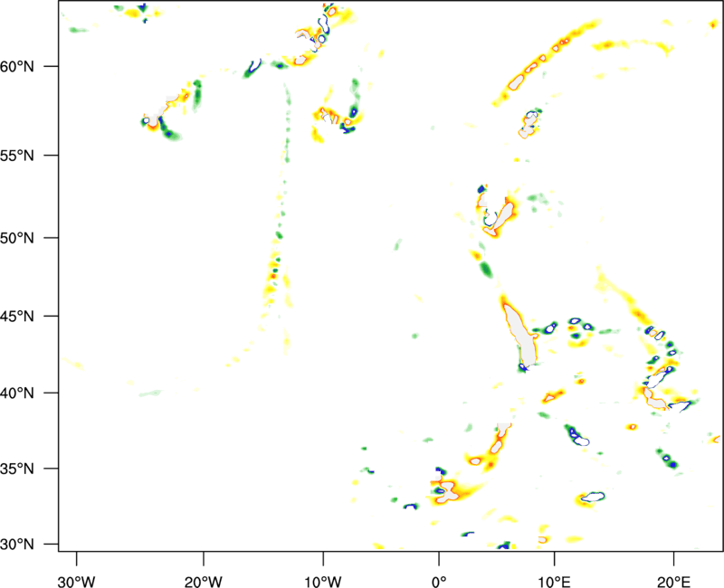Click the 40°N latitude label

pos(17,394)
